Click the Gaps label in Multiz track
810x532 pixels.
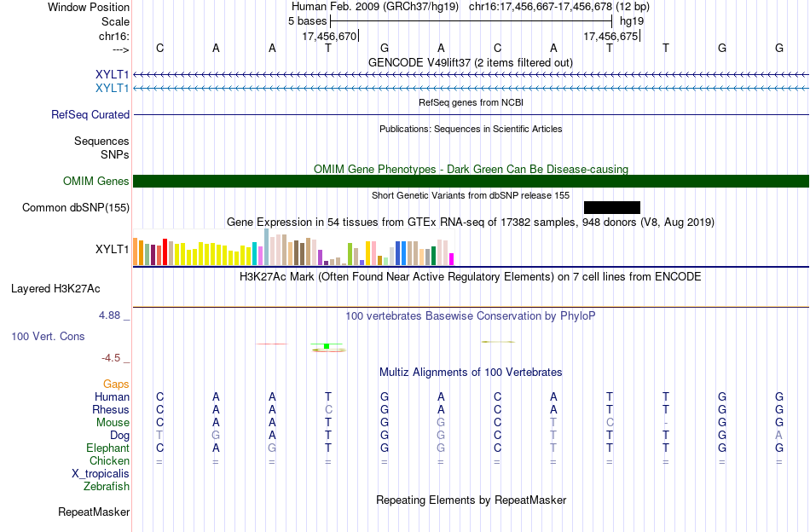point(116,385)
